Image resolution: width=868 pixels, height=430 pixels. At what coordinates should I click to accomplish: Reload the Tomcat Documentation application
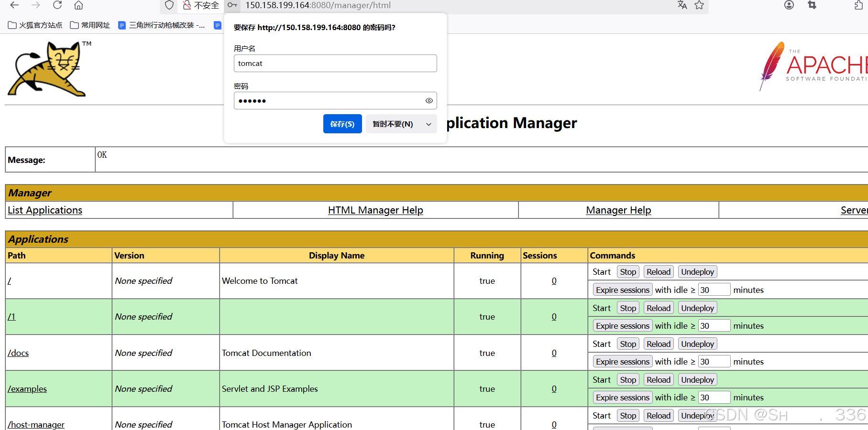click(x=659, y=344)
